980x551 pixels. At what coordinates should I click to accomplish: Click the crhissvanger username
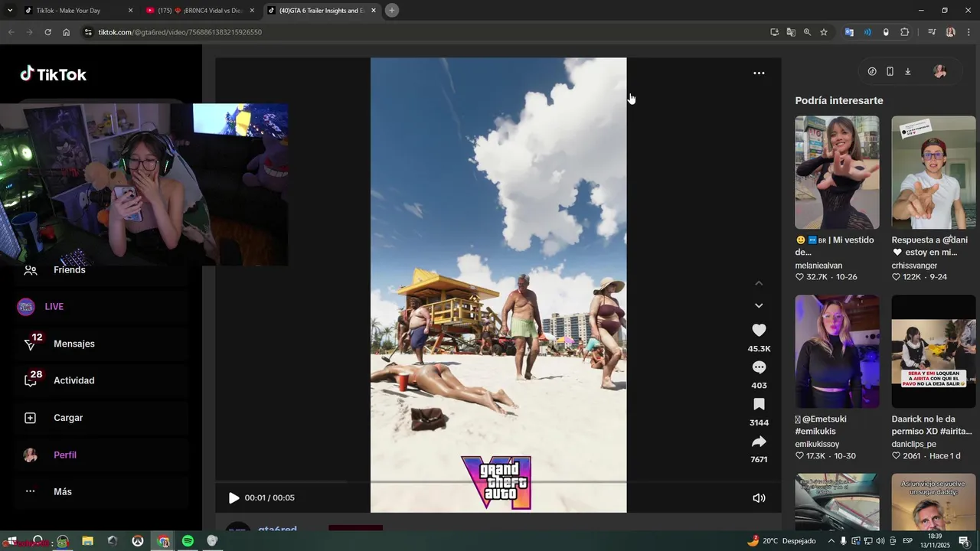coord(914,266)
